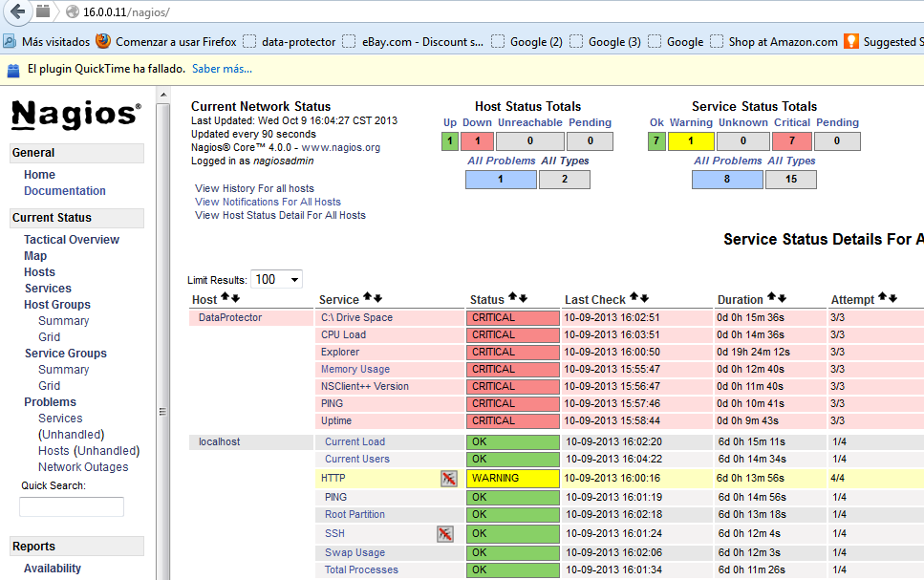The image size is (924, 580).
Task: Open Tactical Overview in sidebar
Action: pos(72,240)
